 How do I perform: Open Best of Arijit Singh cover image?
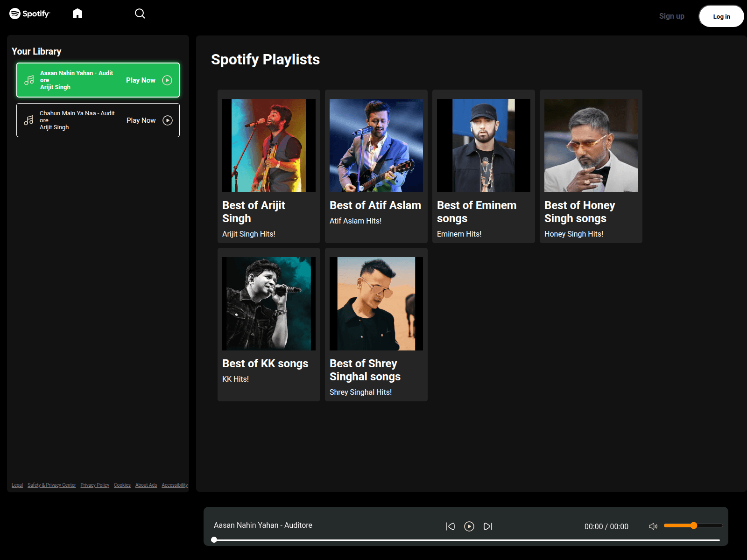pos(269,146)
